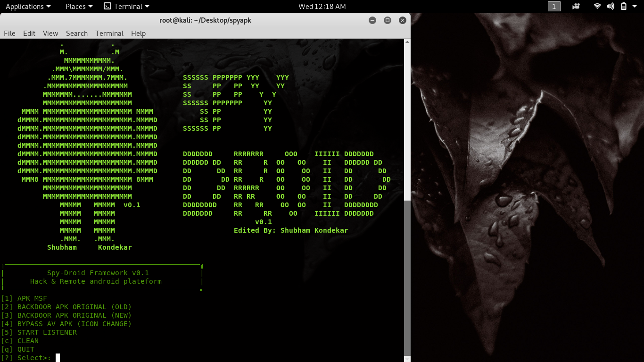Close the terminal window
The height and width of the screenshot is (362, 644).
click(403, 20)
